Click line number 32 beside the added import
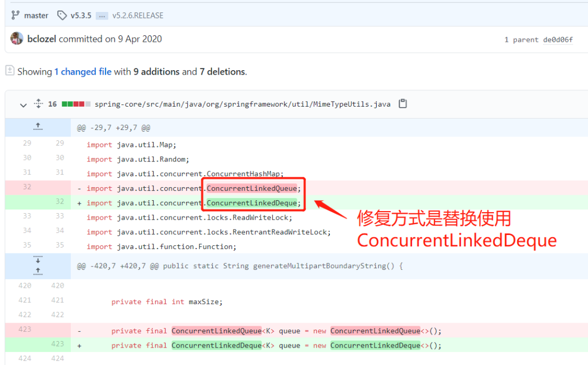This screenshot has width=588, height=365. coord(59,201)
